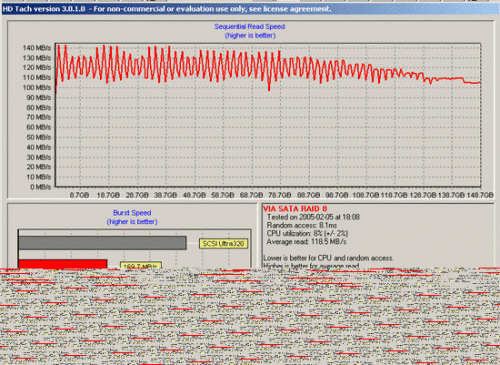Click the 138.7GB position label
The width and height of the screenshot is (500, 365).
click(451, 195)
